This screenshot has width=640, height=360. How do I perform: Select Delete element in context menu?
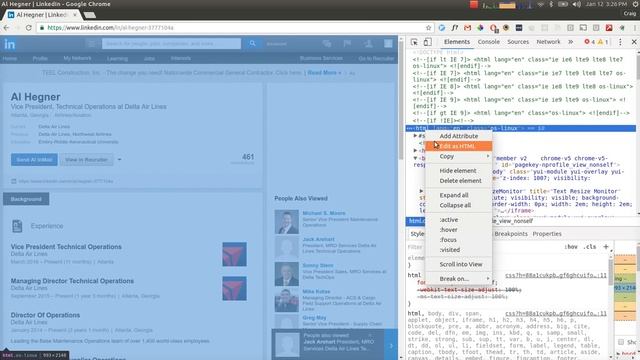click(x=458, y=181)
